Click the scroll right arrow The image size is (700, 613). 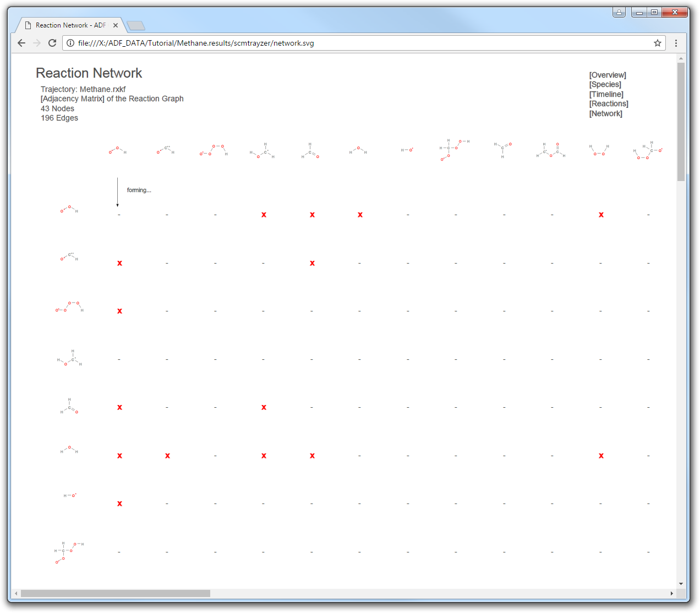[671, 593]
